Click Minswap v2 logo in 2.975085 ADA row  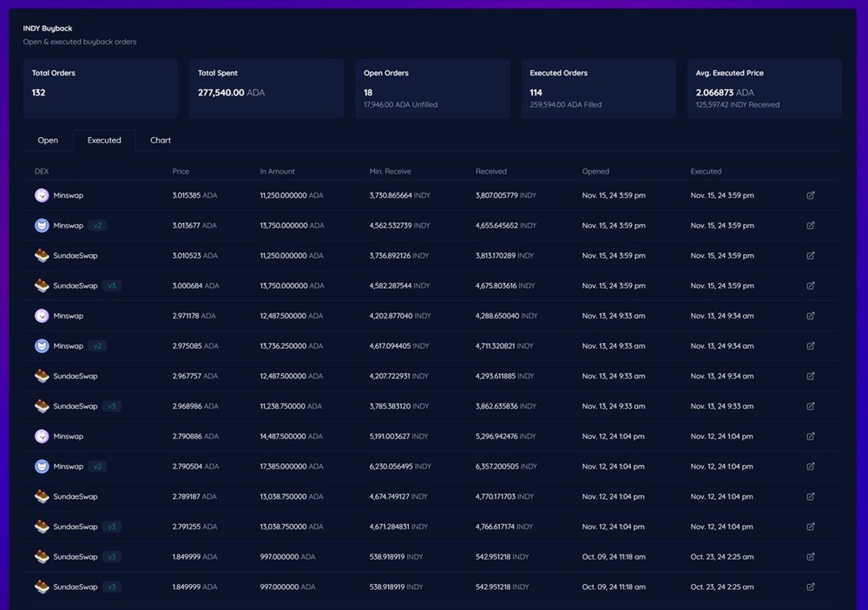[x=42, y=346]
